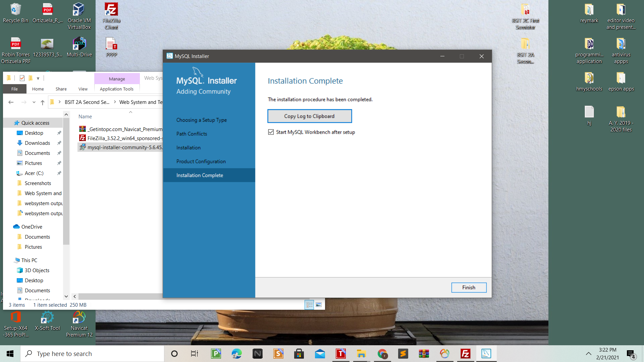Click MySQL Installer taskbar icon
This screenshot has width=644, height=362.
coord(486,354)
